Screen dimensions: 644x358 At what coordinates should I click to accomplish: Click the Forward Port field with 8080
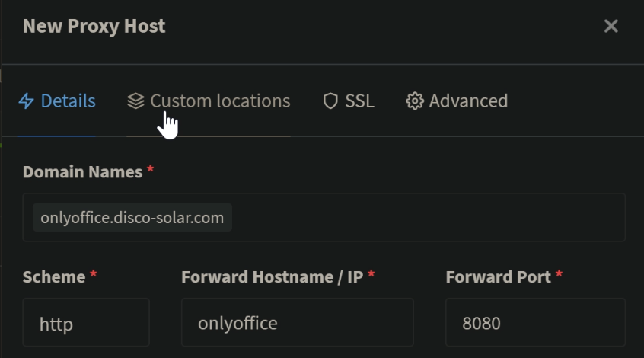click(535, 323)
